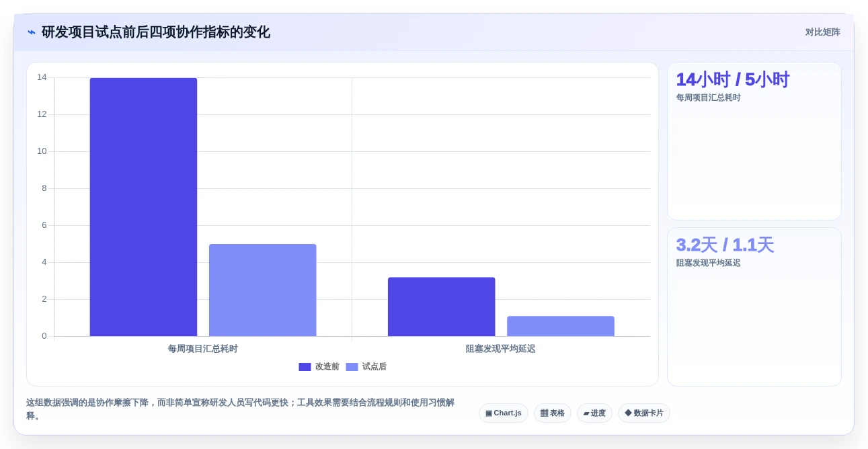868x449 pixels.
Task: Click the 数据卡片 tag chip
Action: (644, 413)
